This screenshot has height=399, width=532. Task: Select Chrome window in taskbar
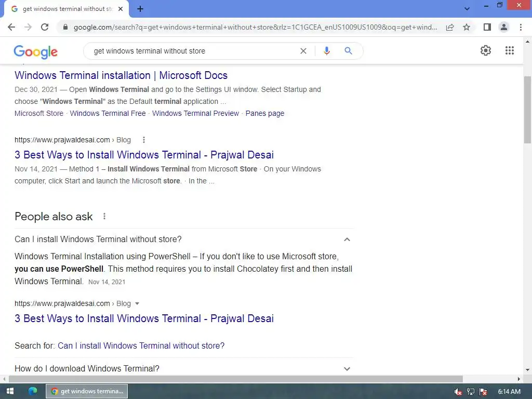(87, 391)
